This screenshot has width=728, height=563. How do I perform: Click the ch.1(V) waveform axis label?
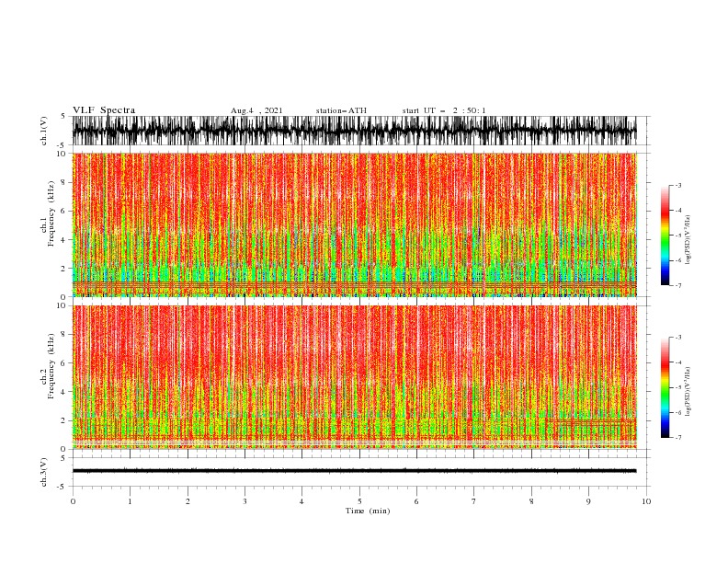pyautogui.click(x=44, y=131)
